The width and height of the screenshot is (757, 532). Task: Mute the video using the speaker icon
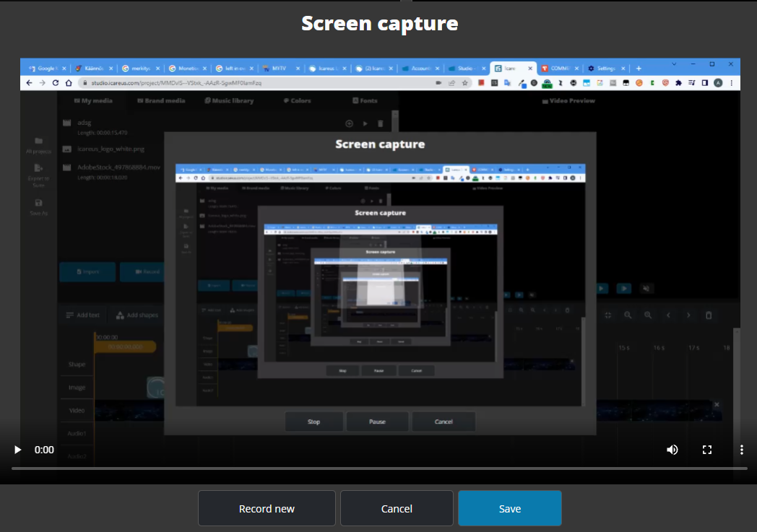[x=672, y=450]
